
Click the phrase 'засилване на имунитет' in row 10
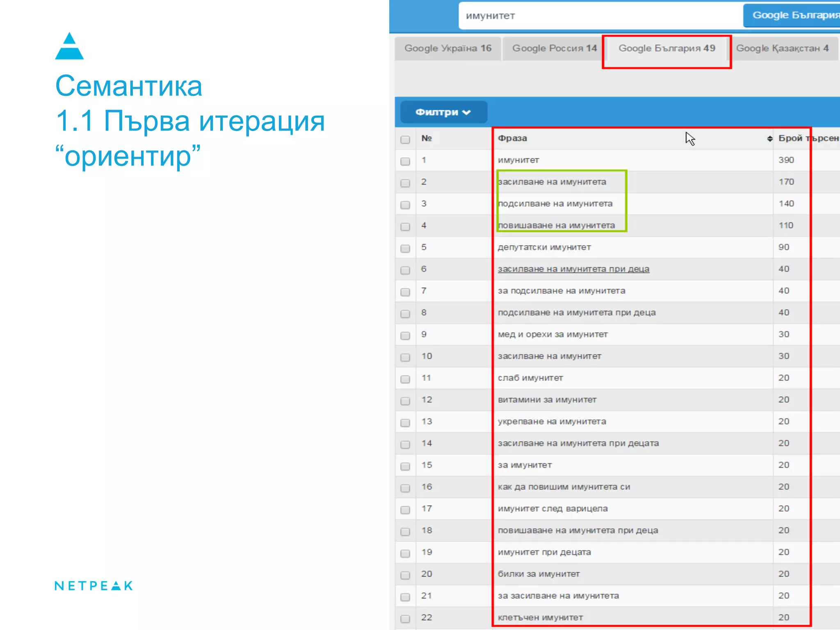[x=549, y=356]
